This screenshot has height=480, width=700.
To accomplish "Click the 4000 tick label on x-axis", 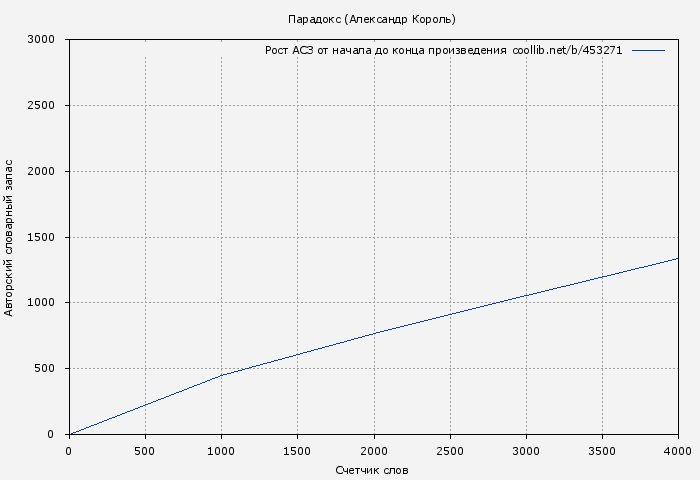I will click(x=677, y=451).
